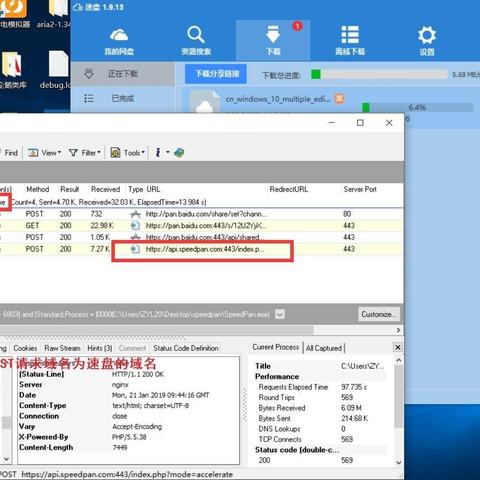Open the Downloads tab with the red badge
The image size is (480, 480).
pos(273,40)
